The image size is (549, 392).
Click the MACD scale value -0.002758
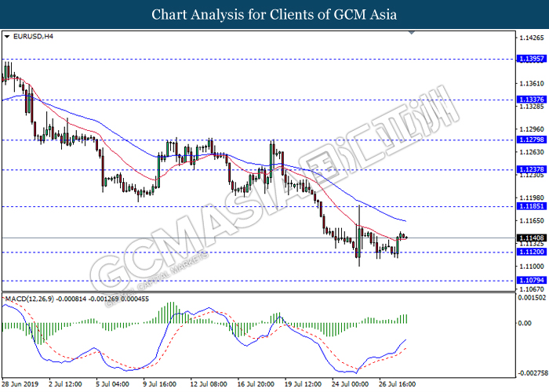[x=532, y=373]
